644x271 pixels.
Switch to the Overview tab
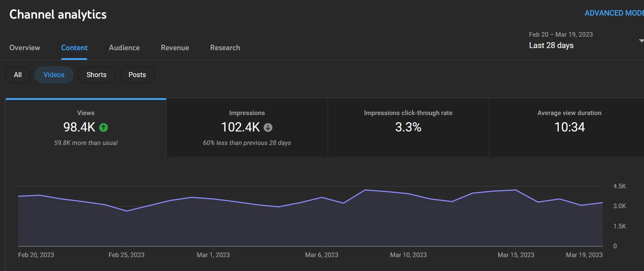tap(24, 48)
